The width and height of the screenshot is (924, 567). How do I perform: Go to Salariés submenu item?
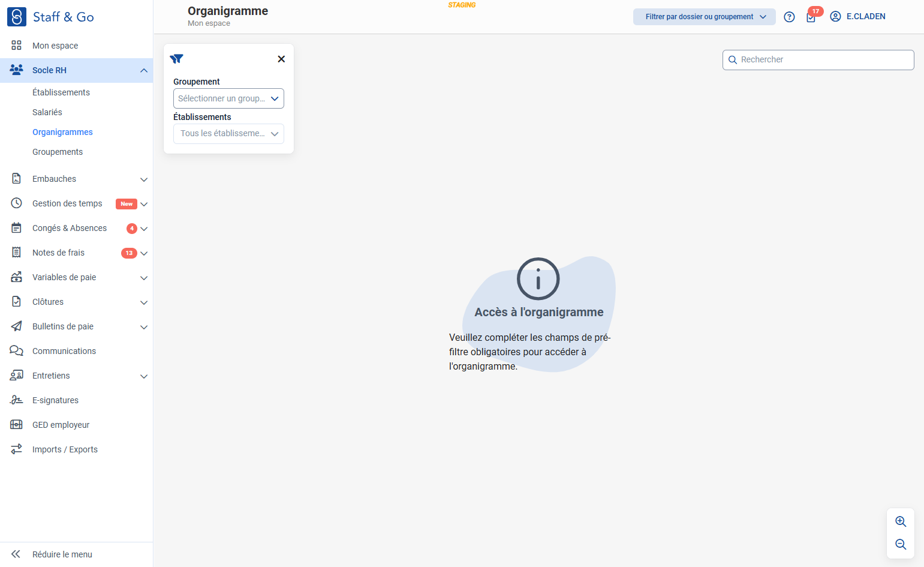pyautogui.click(x=47, y=112)
